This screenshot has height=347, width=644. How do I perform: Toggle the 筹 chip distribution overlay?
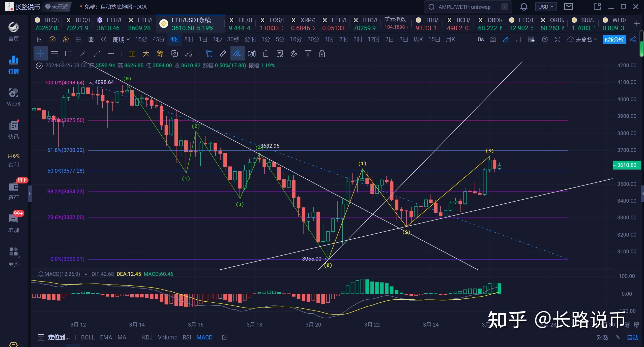coord(160,53)
